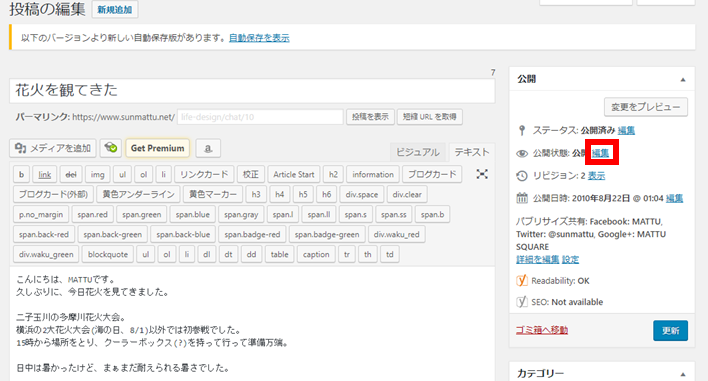Click the Yoast SEO icon
The width and height of the screenshot is (708, 381).
tap(522, 302)
